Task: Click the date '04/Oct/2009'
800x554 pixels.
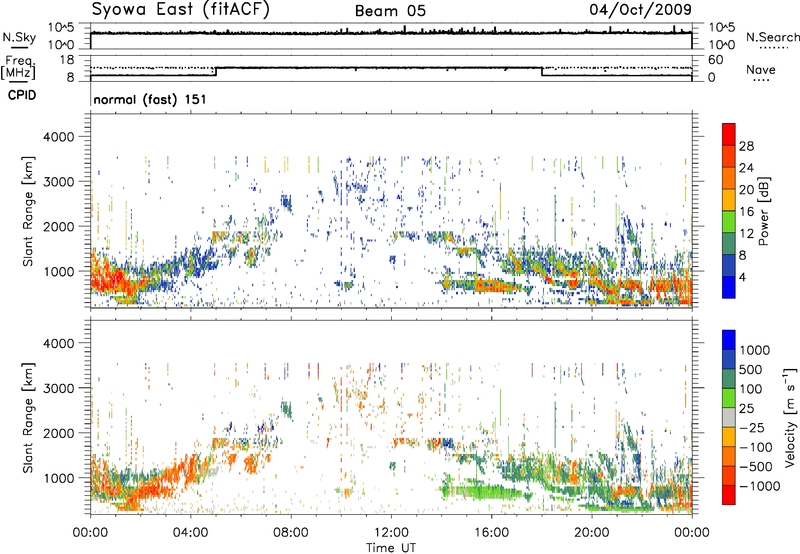Action: [640, 10]
